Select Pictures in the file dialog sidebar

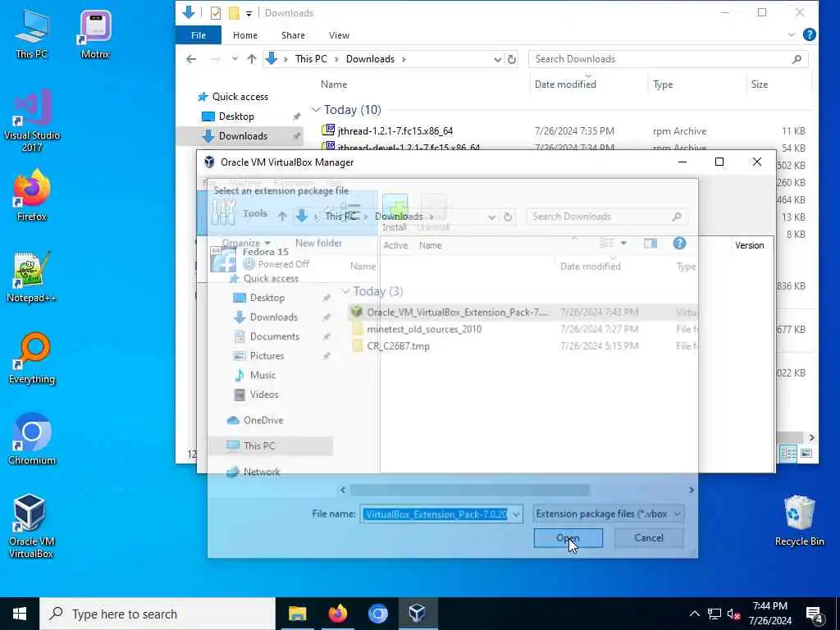tap(267, 356)
